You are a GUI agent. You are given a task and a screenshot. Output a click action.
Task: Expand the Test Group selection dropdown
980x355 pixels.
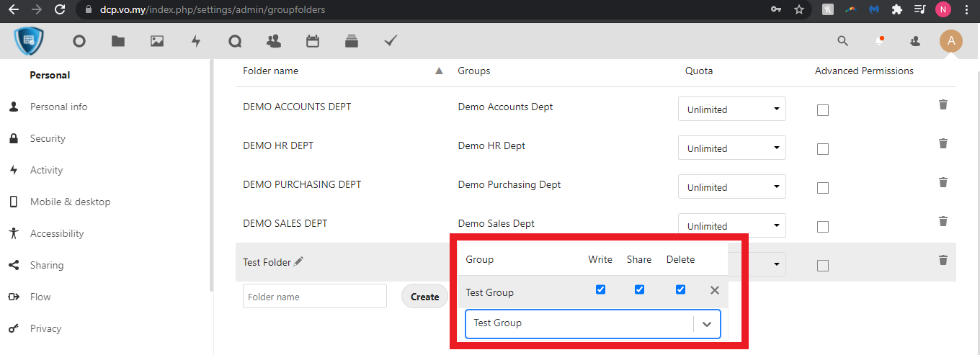click(x=706, y=324)
